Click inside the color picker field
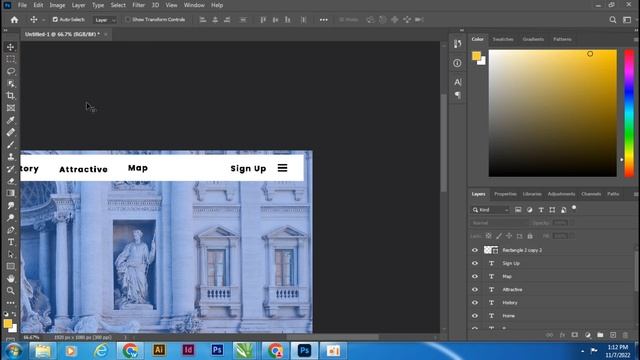This screenshot has width=640, height=360. click(553, 113)
